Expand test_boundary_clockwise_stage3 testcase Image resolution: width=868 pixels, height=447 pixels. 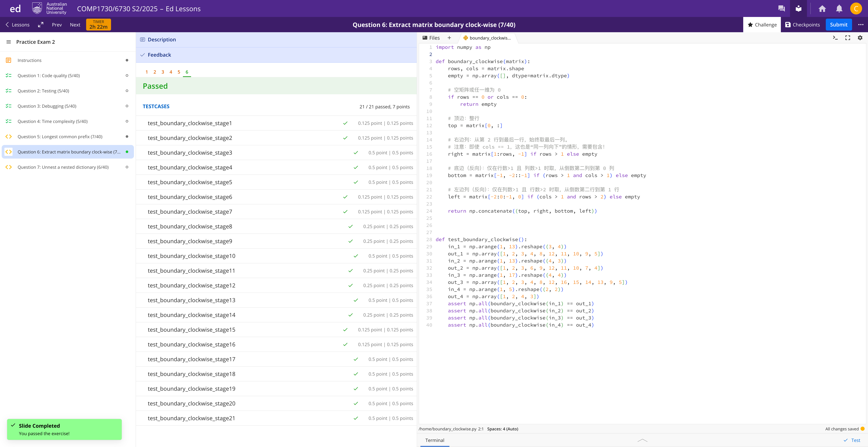tap(276, 153)
